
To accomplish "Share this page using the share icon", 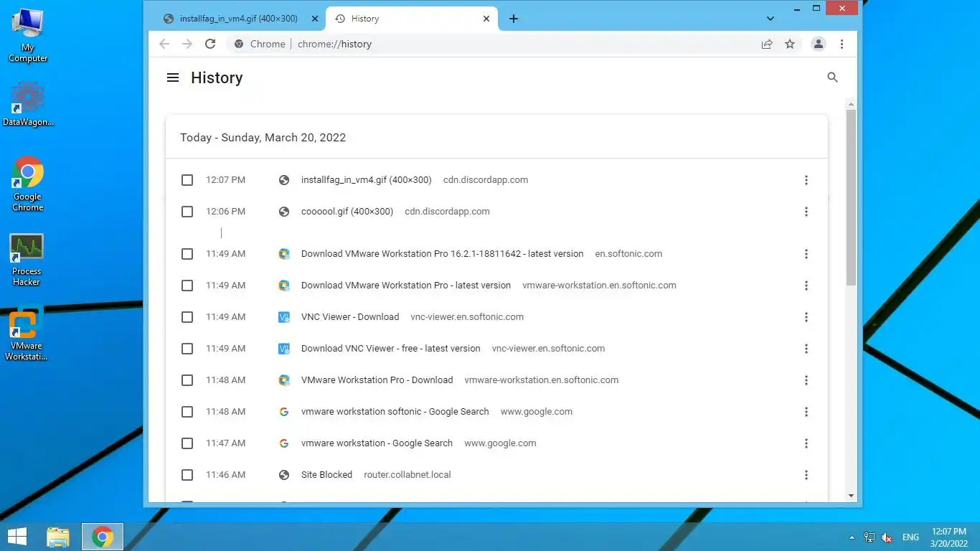I will coord(767,44).
